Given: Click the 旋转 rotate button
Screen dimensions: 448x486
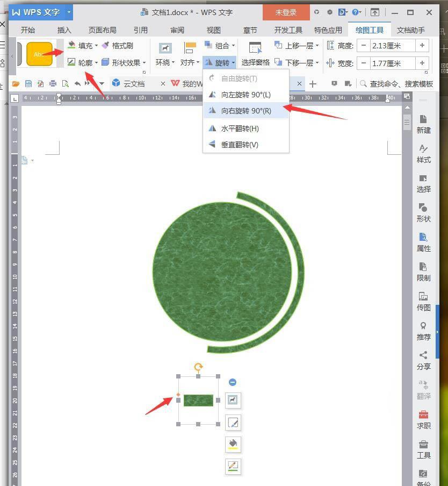Looking at the screenshot, I should coord(220,62).
